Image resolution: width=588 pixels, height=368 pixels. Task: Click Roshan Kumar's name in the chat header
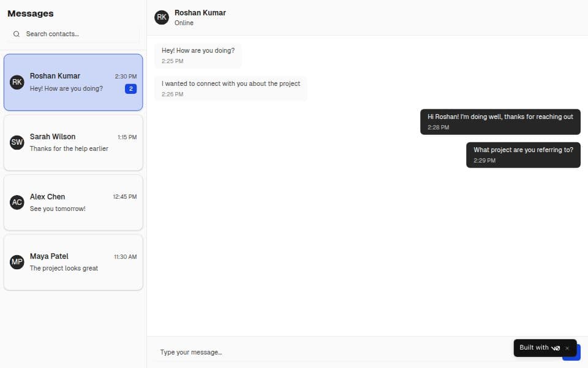pyautogui.click(x=200, y=13)
